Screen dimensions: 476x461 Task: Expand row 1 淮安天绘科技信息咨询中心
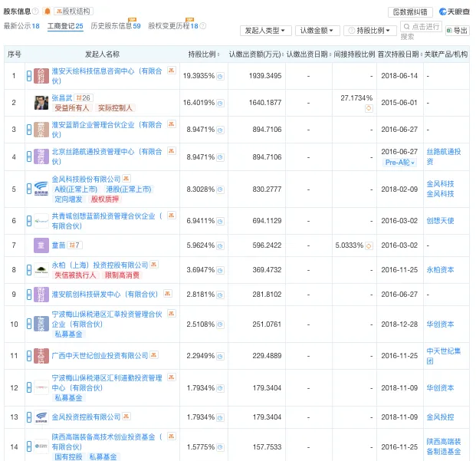tap(29, 76)
